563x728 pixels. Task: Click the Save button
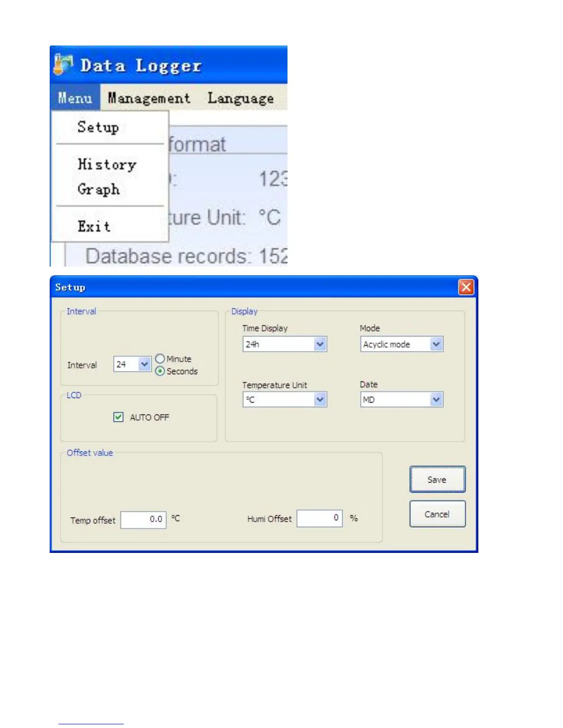coord(437,479)
